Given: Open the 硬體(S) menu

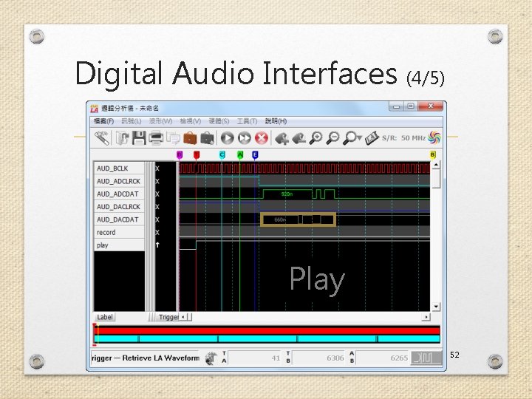Looking at the screenshot, I should click(x=219, y=121).
